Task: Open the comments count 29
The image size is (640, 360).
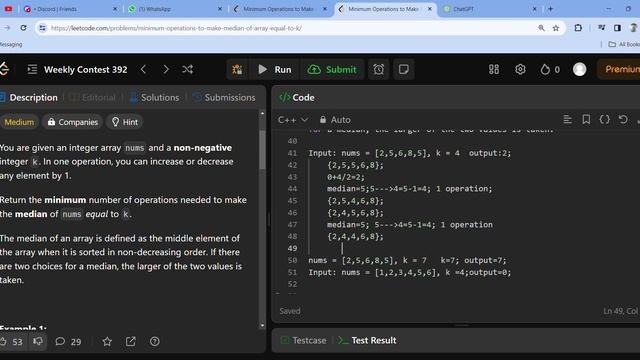Action: point(68,341)
